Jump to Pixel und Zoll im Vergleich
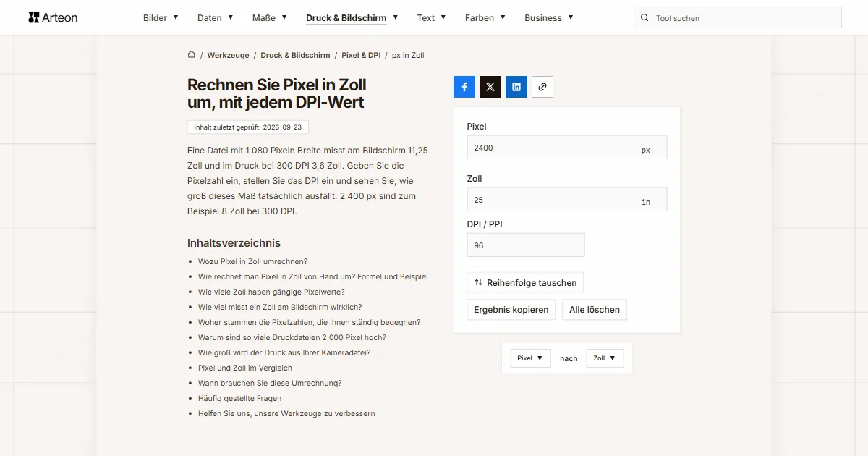Viewport: 868px width, 456px height. 245,368
